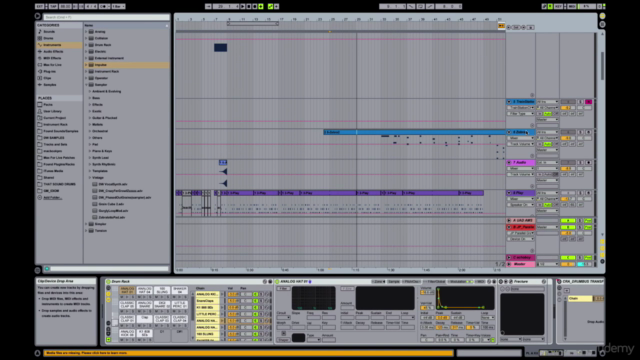Fold the 6 Zebra track

509,132
